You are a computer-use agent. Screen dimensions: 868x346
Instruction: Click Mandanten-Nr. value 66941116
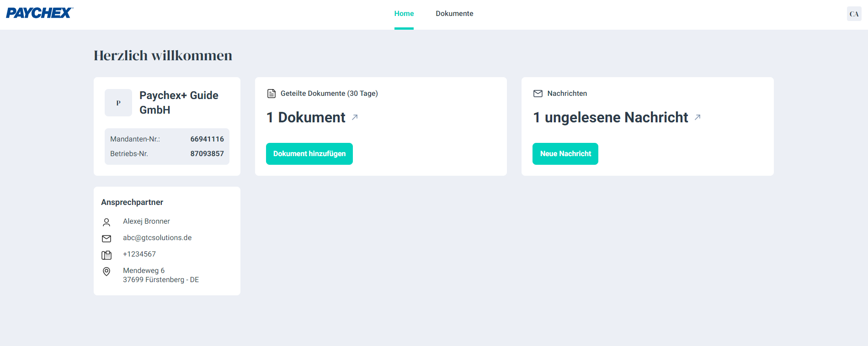coord(207,139)
